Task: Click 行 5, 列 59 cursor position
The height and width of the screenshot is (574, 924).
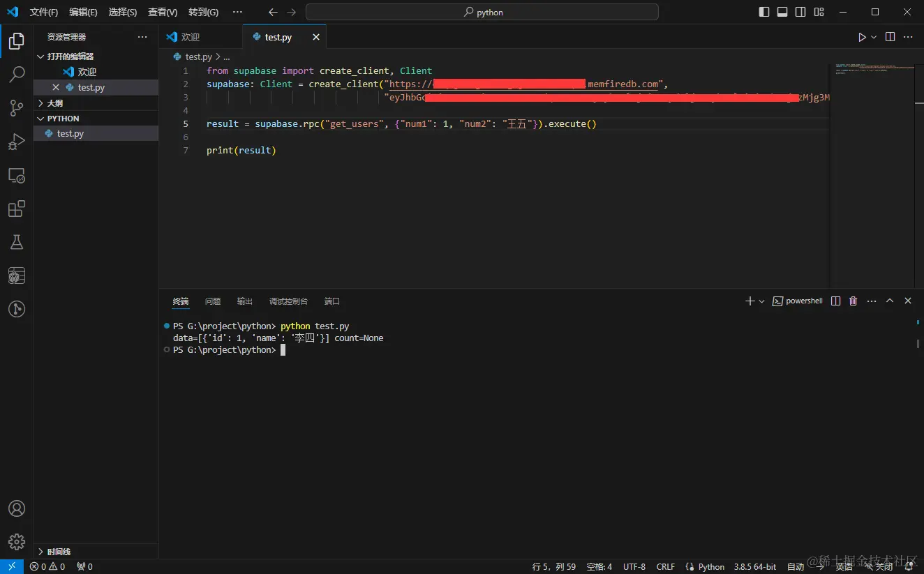Action: 554,566
